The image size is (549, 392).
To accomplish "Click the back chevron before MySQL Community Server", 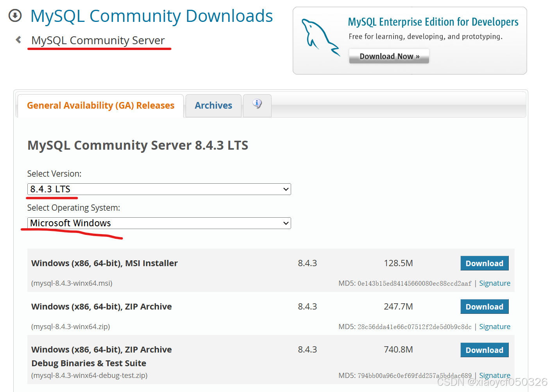I will [18, 39].
